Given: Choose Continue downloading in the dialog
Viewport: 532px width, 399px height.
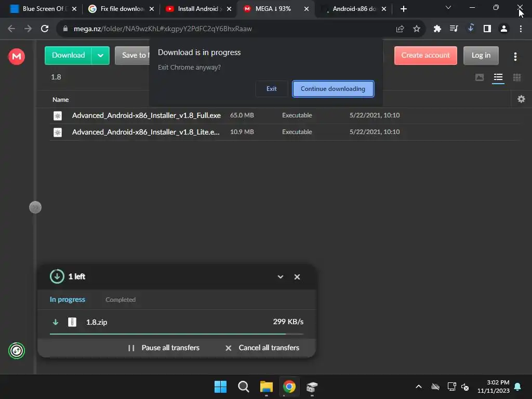Looking at the screenshot, I should pos(333,89).
